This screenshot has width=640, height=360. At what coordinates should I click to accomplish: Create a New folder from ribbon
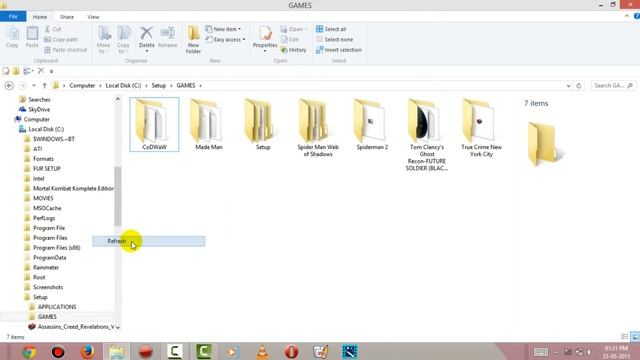(x=193, y=40)
